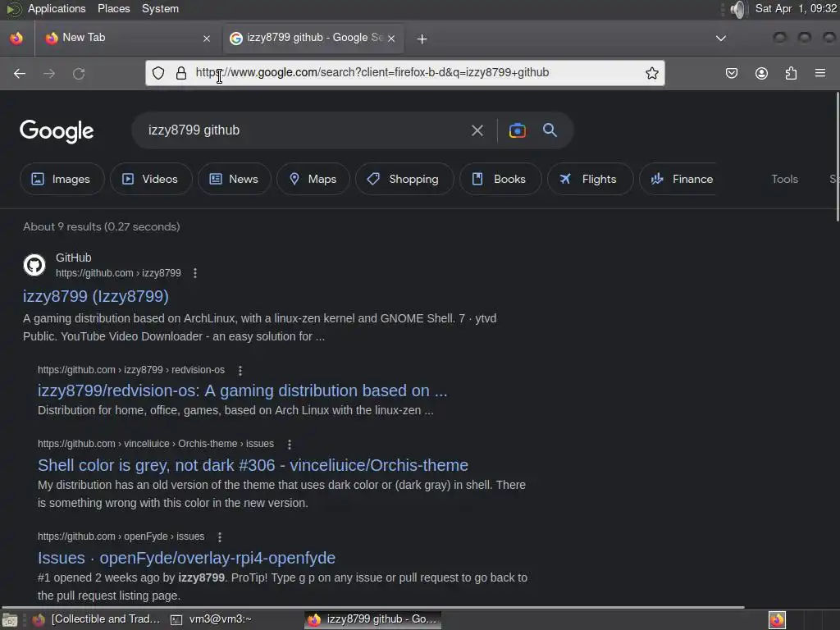Screen dimensions: 840x630
Task: Filter results by Flights
Action: click(x=591, y=179)
